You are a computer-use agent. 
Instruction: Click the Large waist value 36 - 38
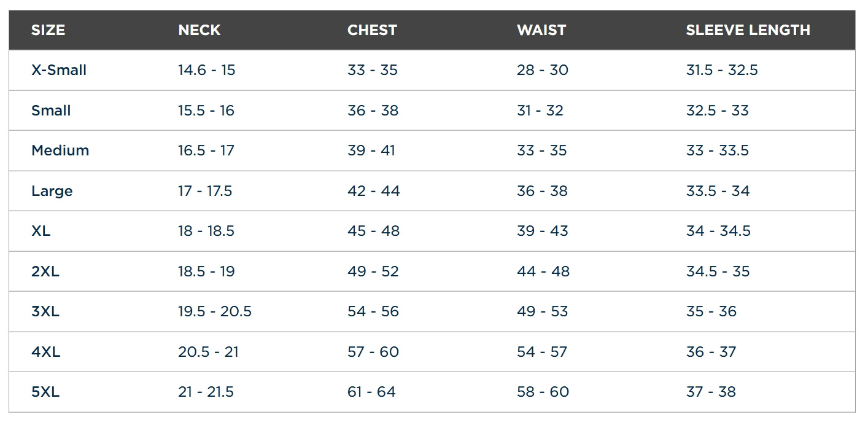(542, 191)
